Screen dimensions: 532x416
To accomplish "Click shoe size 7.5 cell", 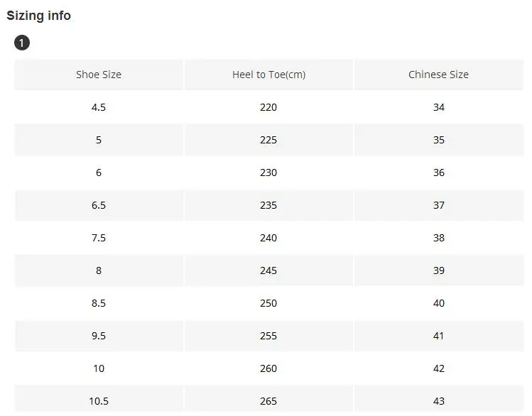I will pos(99,238).
